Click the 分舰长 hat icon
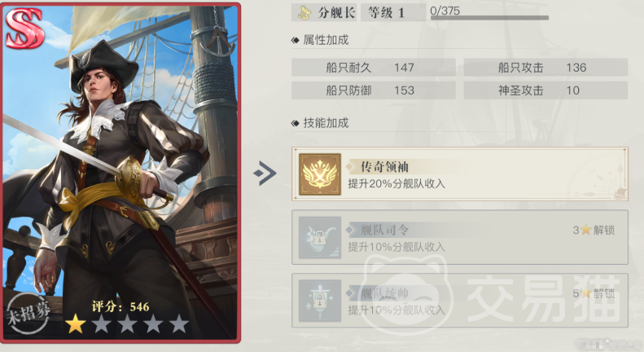The height and width of the screenshot is (352, 644). point(304,13)
